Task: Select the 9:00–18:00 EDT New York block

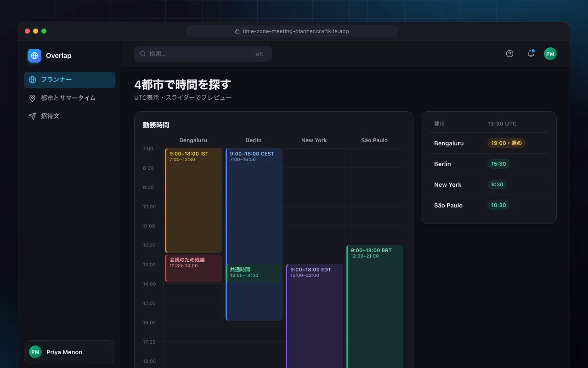Action: point(315,316)
